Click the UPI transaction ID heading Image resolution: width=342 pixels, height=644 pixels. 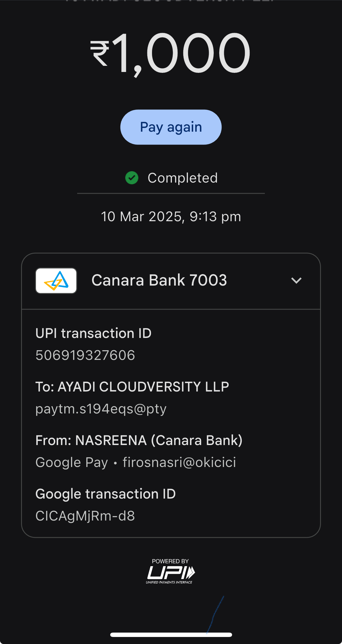[x=93, y=333]
